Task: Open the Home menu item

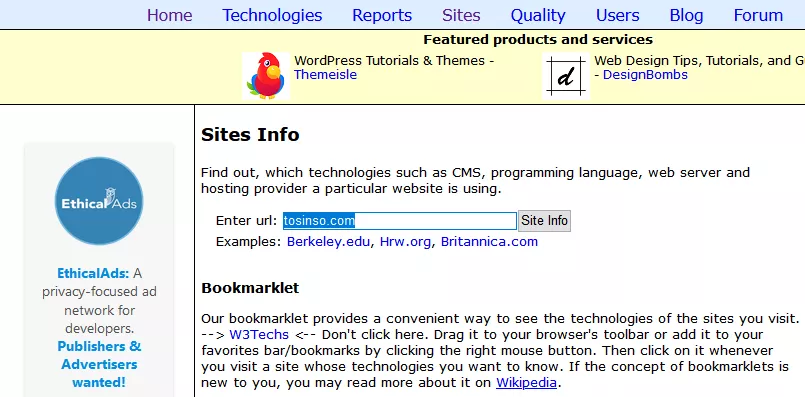Action: point(169,15)
